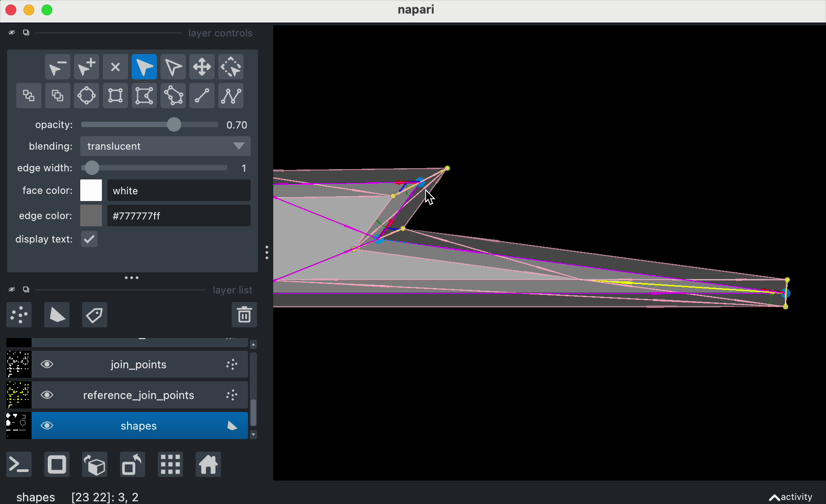826x504 pixels.
Task: Activate the add ellipse tool
Action: click(86, 96)
